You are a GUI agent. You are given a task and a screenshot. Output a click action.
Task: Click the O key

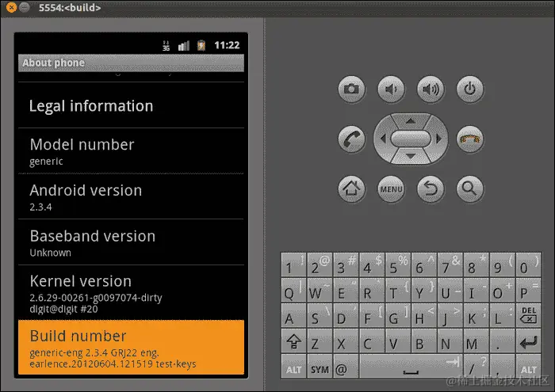point(502,290)
